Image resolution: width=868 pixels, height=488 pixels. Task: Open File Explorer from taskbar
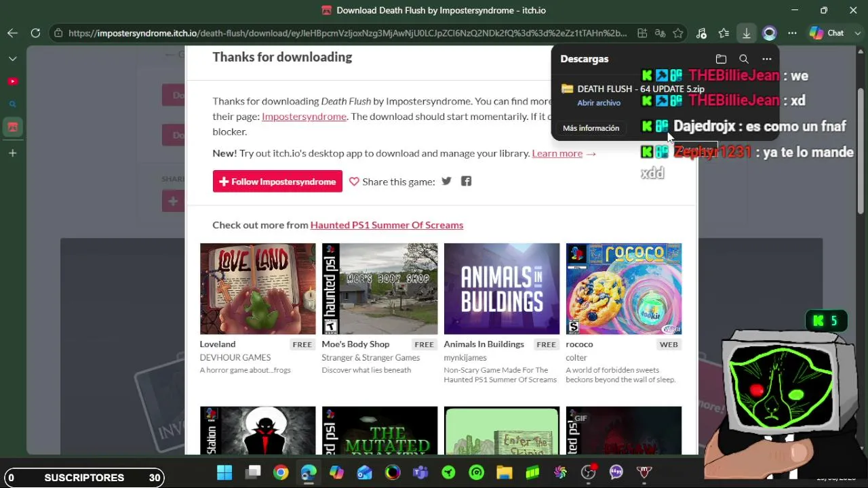504,472
